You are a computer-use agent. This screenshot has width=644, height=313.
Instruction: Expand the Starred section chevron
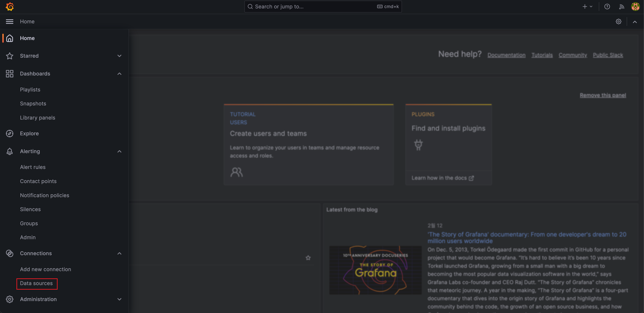tap(120, 56)
